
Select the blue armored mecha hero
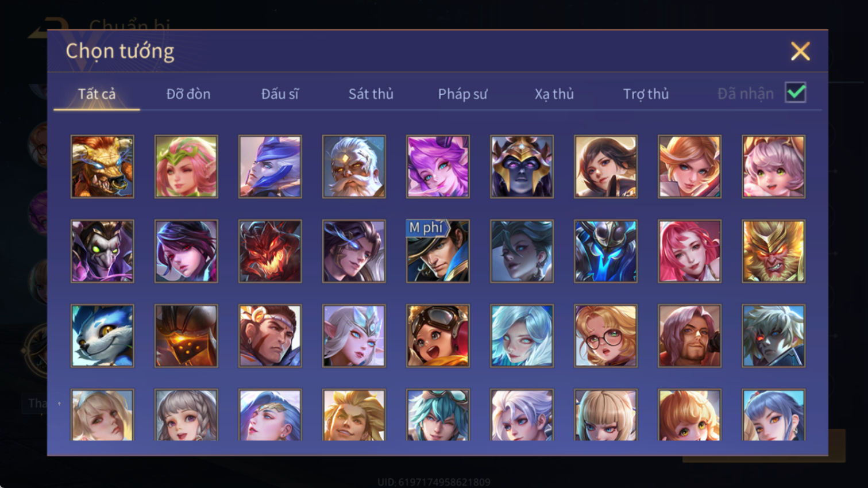point(605,251)
